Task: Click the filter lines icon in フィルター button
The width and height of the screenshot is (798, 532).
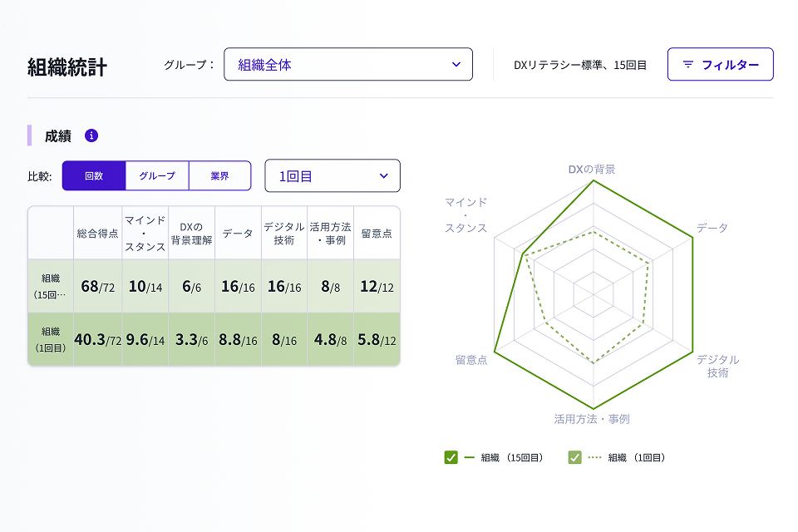Action: tap(687, 65)
